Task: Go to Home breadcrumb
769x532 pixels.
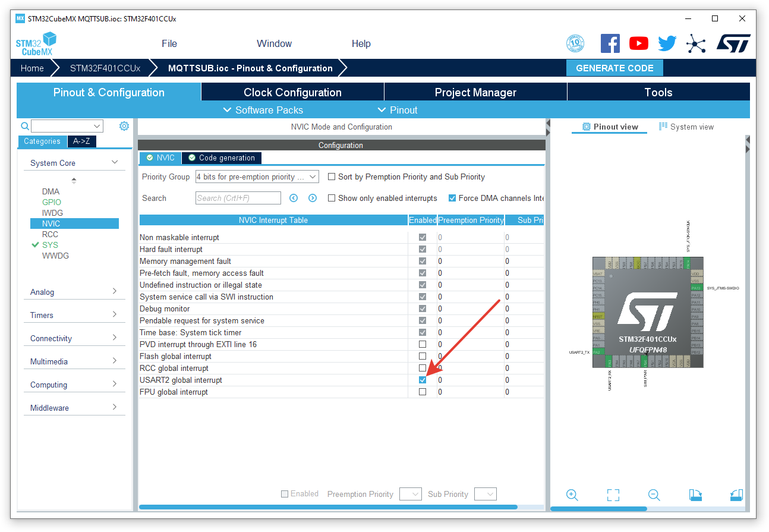Action: (x=32, y=68)
